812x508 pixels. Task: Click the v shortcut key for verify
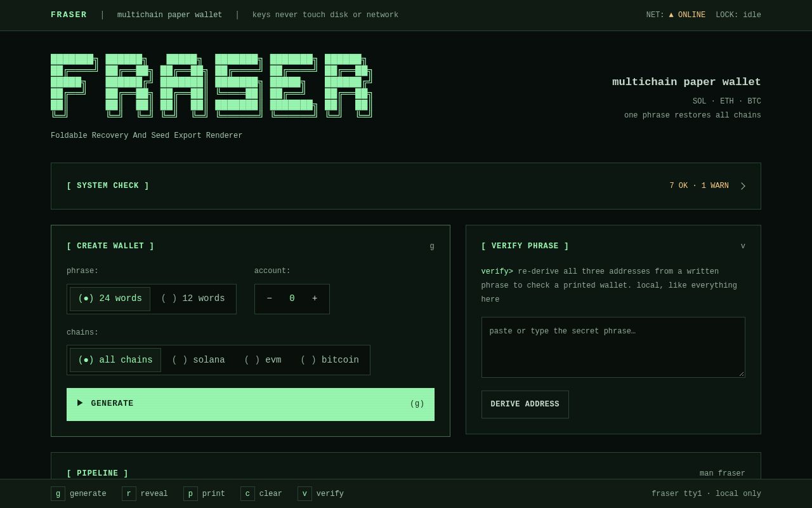coord(304,494)
